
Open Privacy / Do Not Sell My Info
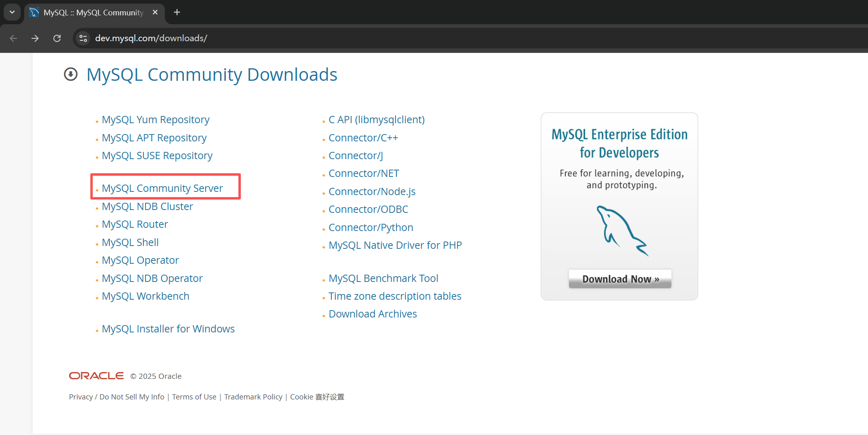[116, 397]
